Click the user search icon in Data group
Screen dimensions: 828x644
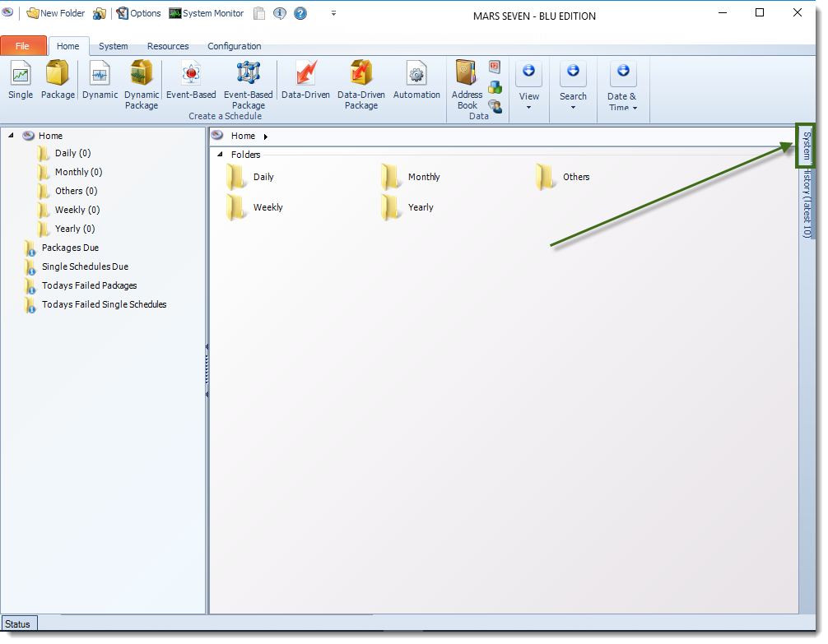pyautogui.click(x=495, y=107)
